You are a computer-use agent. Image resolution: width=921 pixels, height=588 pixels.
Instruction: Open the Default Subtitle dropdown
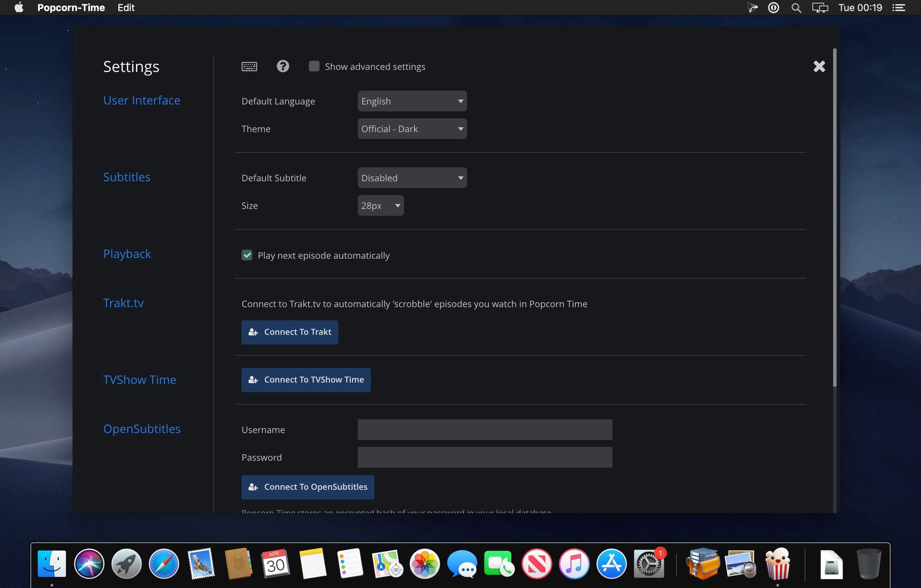pos(412,178)
